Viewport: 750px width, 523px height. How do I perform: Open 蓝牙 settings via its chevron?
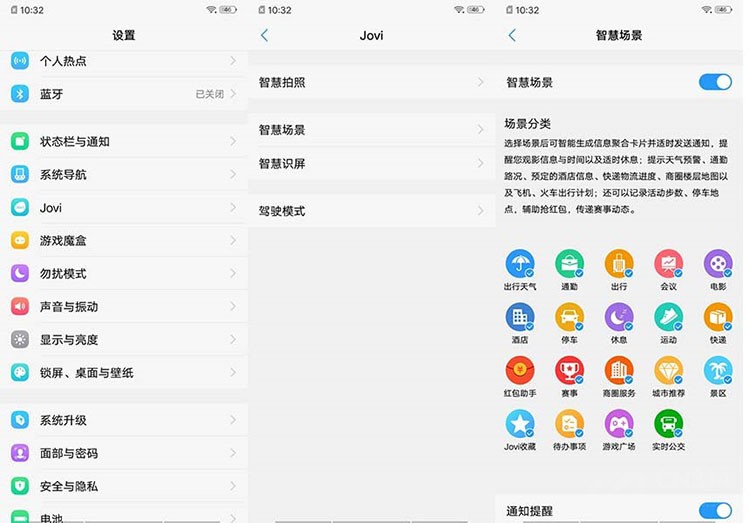[x=233, y=94]
